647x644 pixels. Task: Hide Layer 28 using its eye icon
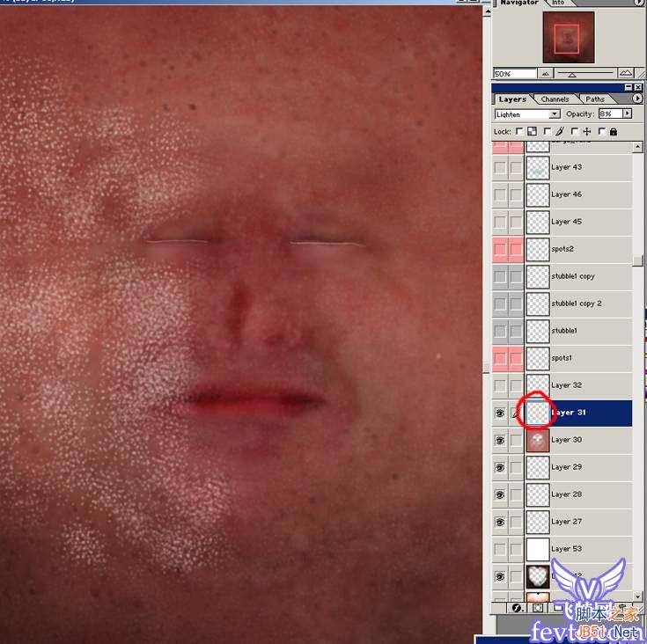tap(500, 494)
